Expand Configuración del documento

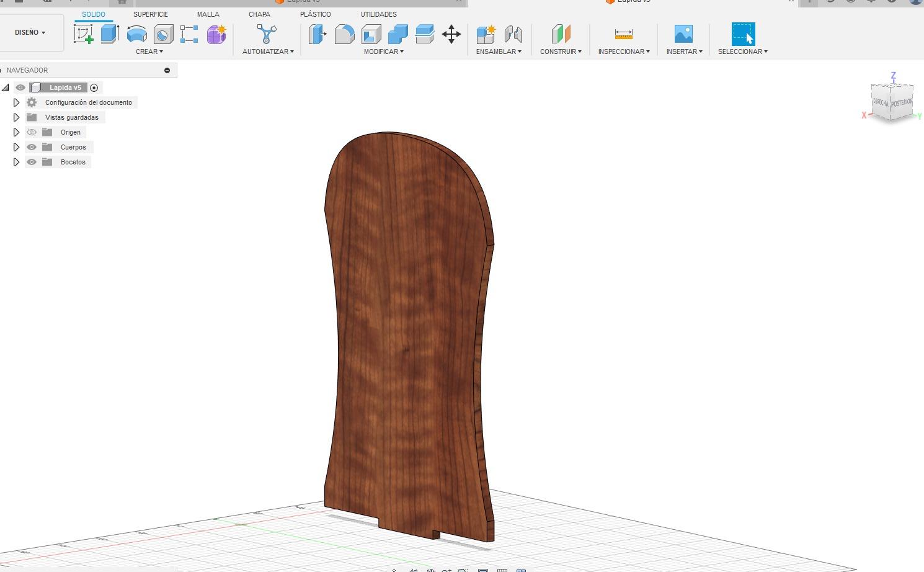point(17,102)
